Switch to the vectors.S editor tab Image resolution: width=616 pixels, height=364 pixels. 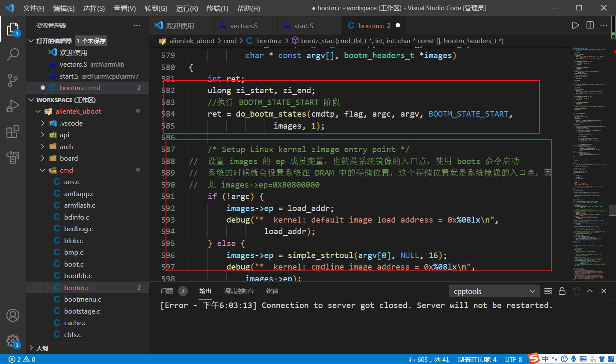pyautogui.click(x=245, y=26)
